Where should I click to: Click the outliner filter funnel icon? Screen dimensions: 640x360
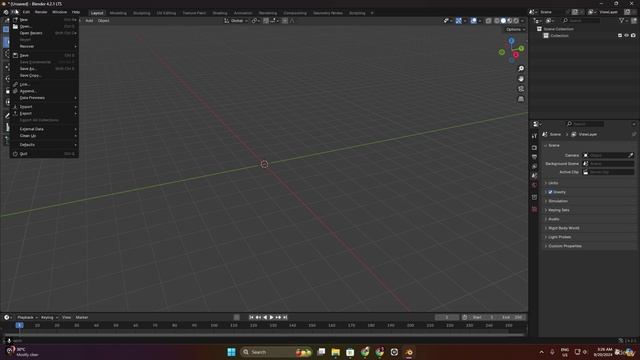[x=621, y=20]
